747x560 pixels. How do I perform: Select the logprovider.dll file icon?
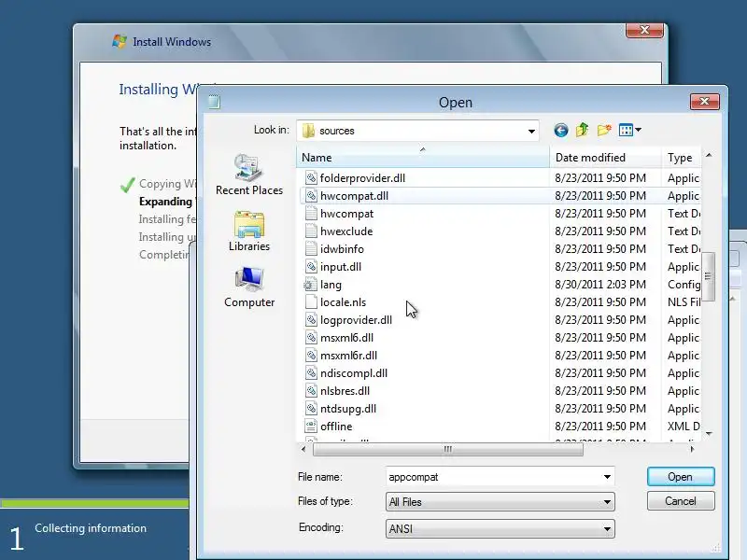(311, 320)
